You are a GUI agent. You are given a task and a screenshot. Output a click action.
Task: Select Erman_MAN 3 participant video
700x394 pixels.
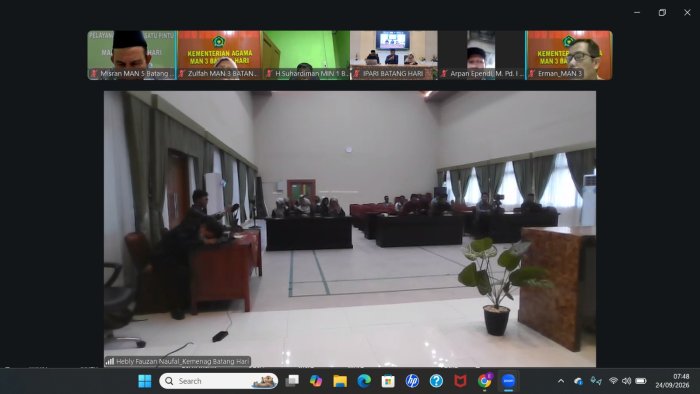coord(569,55)
